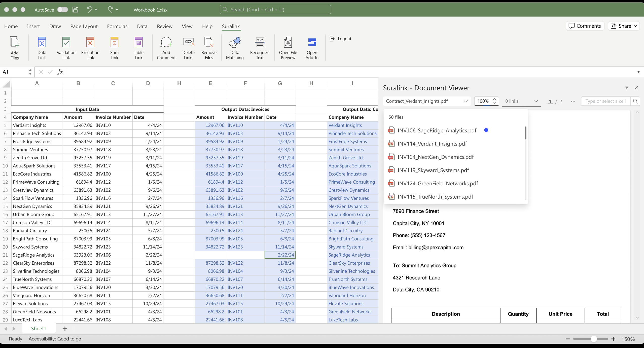644x348 pixels.
Task: Click the Type or select a cell field
Action: click(x=605, y=101)
